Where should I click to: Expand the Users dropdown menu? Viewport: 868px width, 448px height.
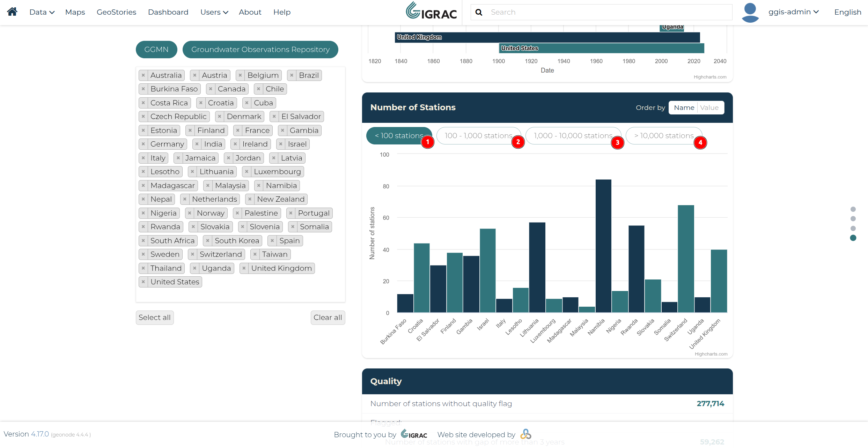click(x=214, y=12)
